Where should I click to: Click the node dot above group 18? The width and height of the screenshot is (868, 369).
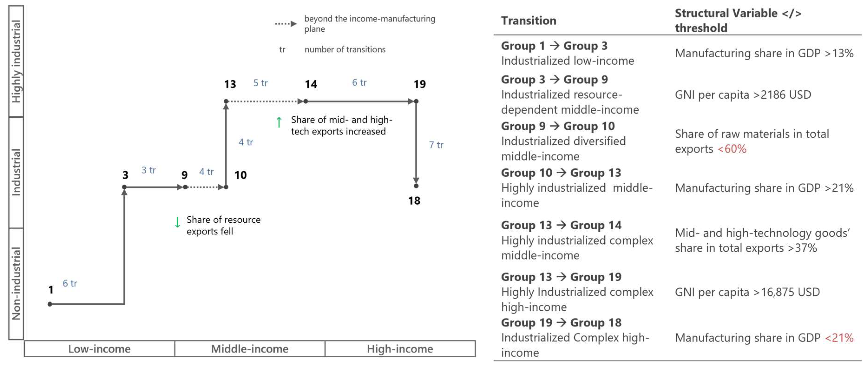(x=416, y=186)
